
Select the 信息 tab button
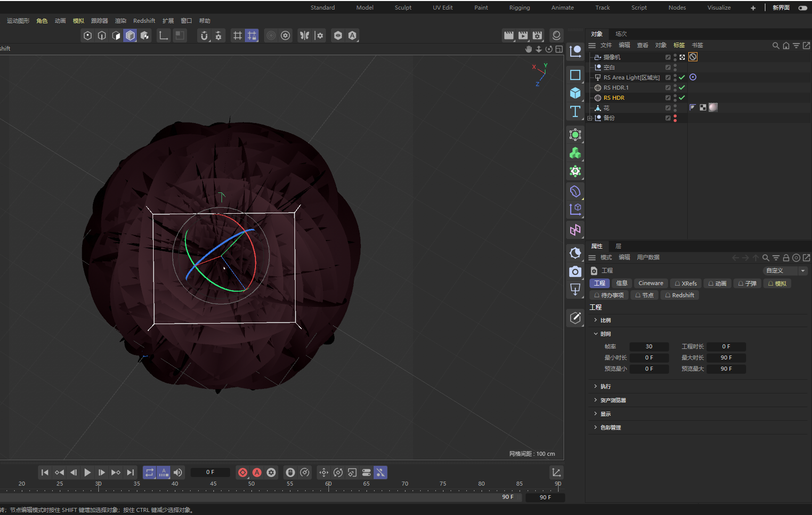tap(622, 284)
